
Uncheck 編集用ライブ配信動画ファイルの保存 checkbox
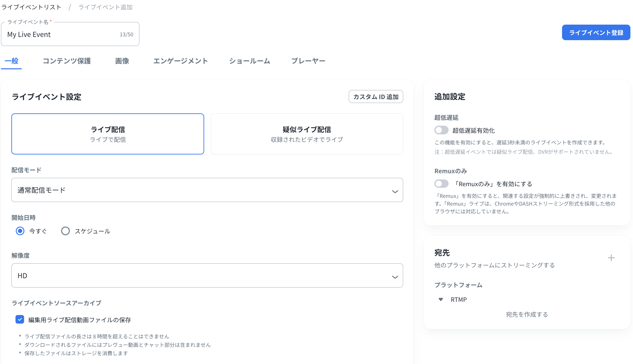20,320
